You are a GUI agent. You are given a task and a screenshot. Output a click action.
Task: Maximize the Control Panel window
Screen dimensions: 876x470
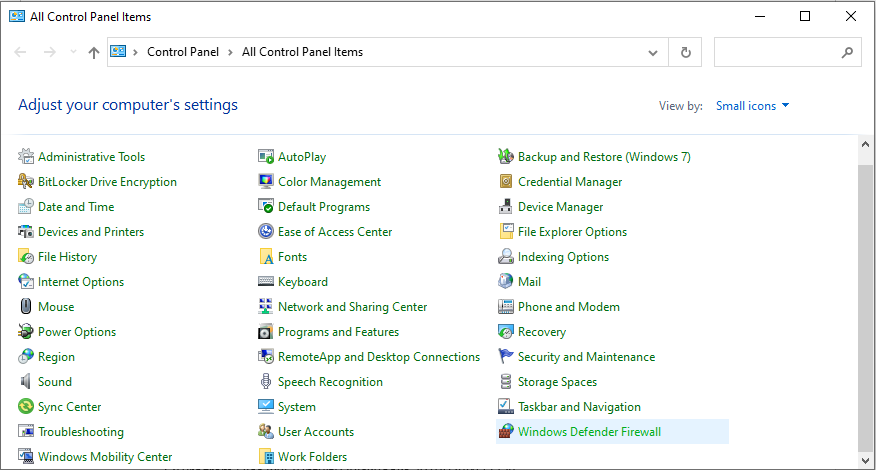click(805, 16)
